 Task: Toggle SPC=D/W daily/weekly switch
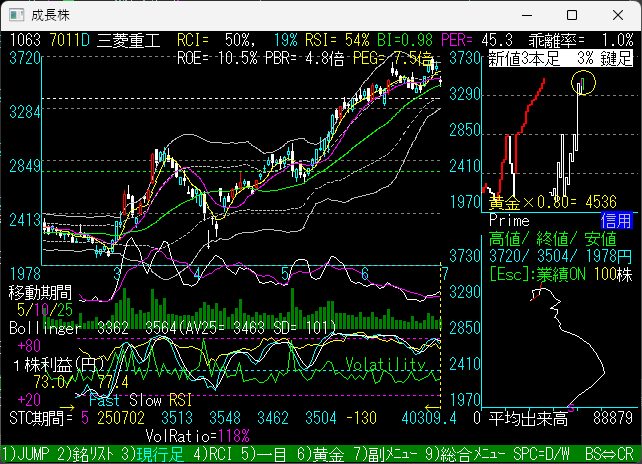pyautogui.click(x=541, y=454)
